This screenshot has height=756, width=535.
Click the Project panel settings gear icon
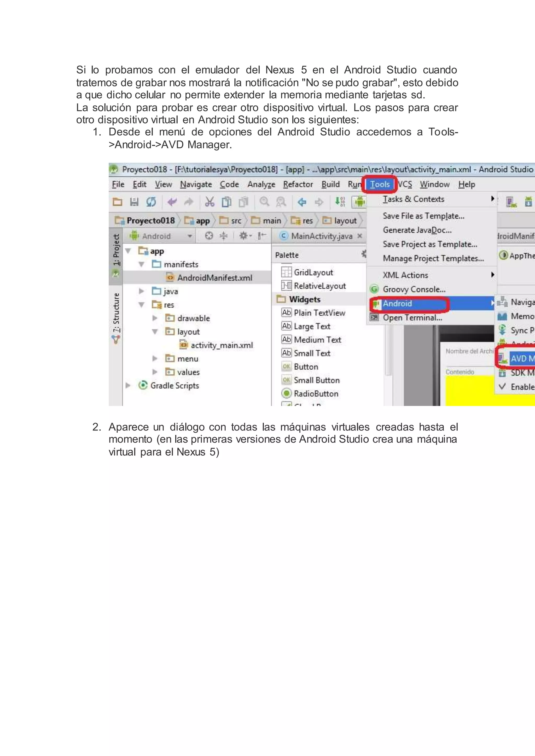pyautogui.click(x=245, y=236)
